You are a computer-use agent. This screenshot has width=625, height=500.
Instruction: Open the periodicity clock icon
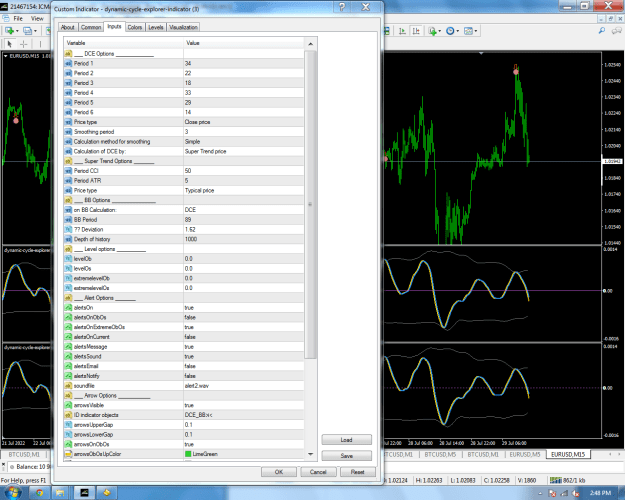click(450, 31)
